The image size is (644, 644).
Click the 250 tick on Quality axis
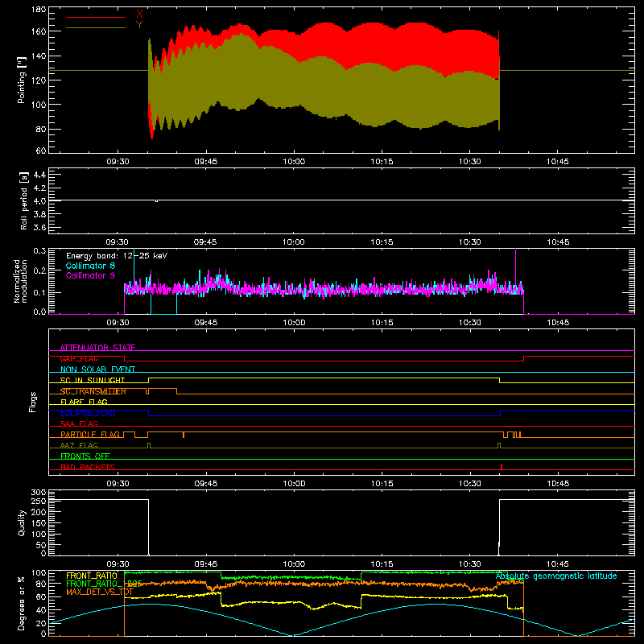click(39, 501)
